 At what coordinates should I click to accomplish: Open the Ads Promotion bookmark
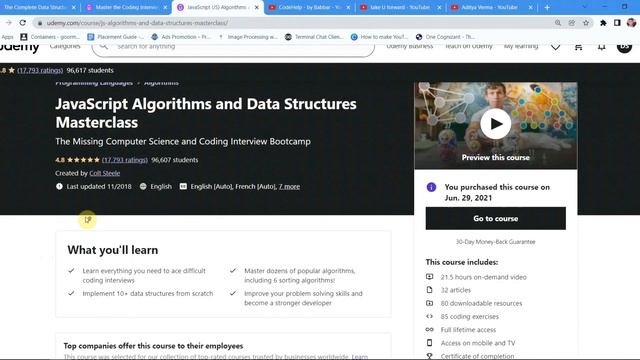click(181, 37)
